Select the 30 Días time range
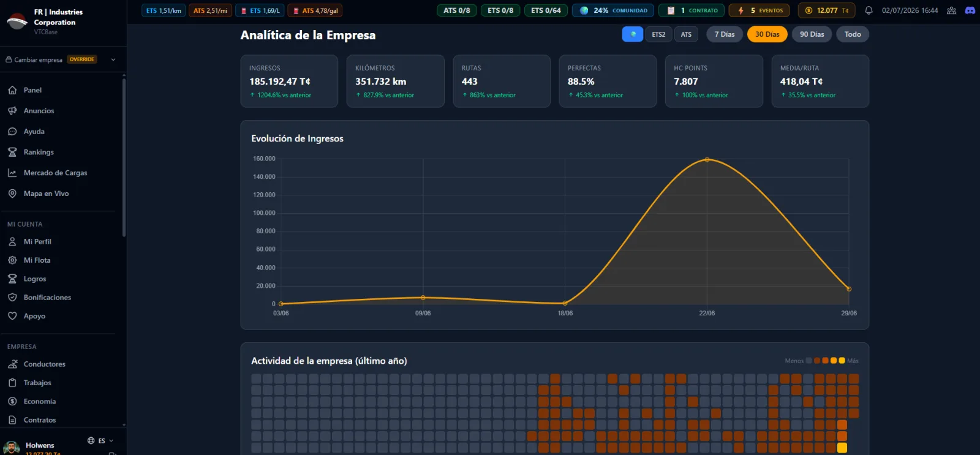The width and height of the screenshot is (980, 455). (x=767, y=34)
